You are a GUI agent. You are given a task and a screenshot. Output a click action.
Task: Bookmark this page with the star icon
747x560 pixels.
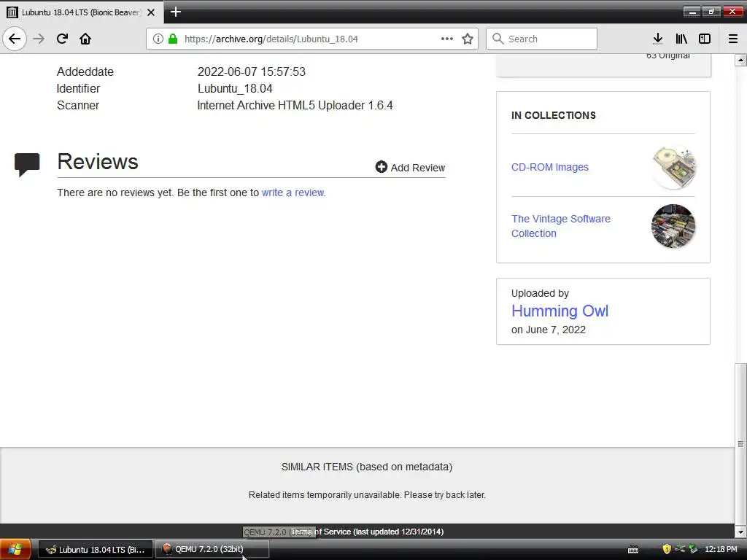(x=468, y=39)
